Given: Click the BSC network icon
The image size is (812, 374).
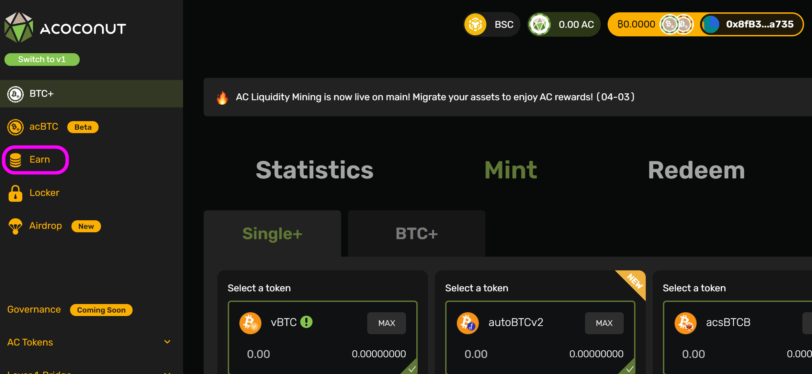Looking at the screenshot, I should point(475,24).
